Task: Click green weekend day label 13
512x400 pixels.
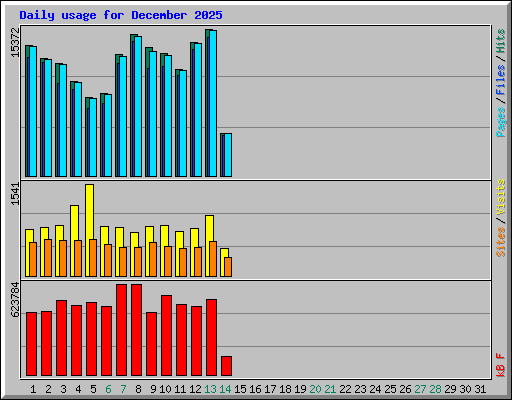Action: click(x=210, y=389)
